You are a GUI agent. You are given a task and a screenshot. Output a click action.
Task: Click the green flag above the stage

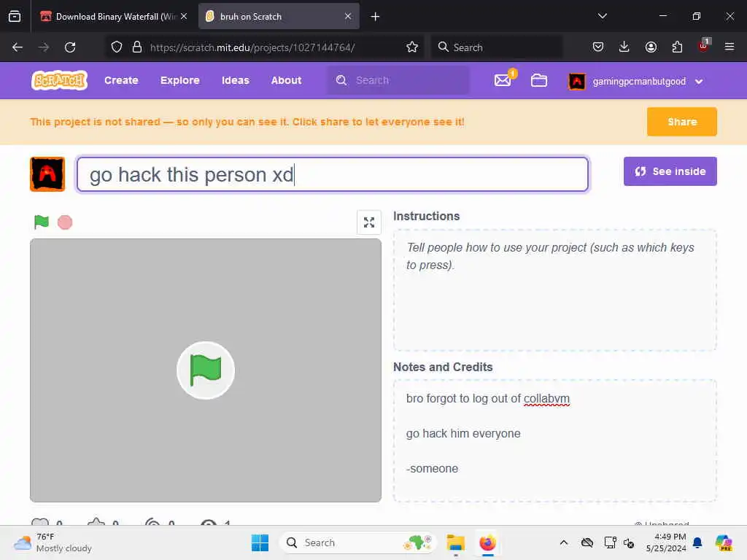pyautogui.click(x=42, y=222)
